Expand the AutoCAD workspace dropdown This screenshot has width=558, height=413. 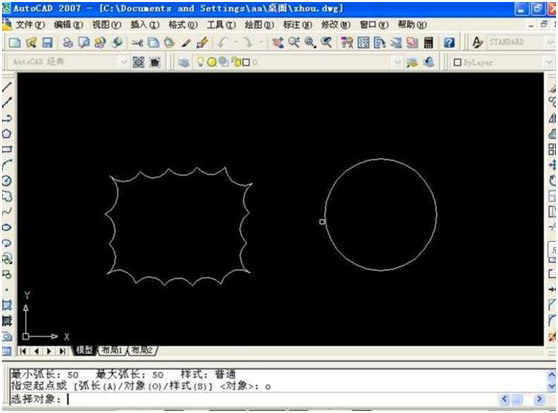tap(123, 62)
